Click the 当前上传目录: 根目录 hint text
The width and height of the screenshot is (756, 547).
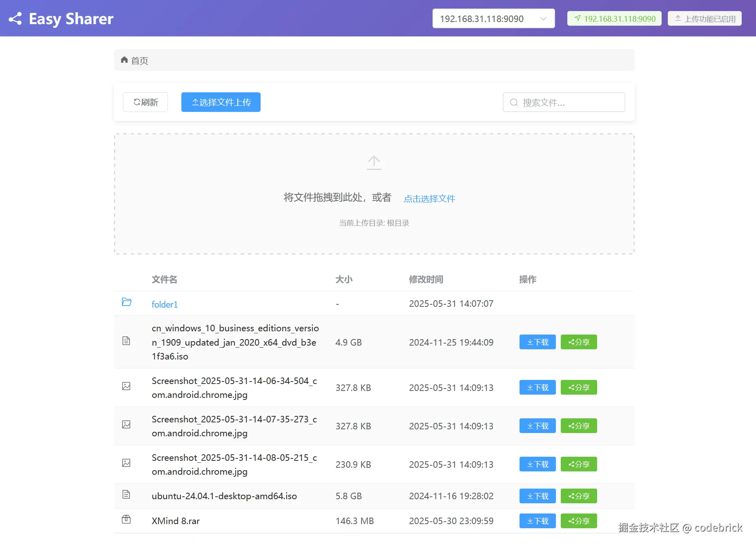[374, 223]
